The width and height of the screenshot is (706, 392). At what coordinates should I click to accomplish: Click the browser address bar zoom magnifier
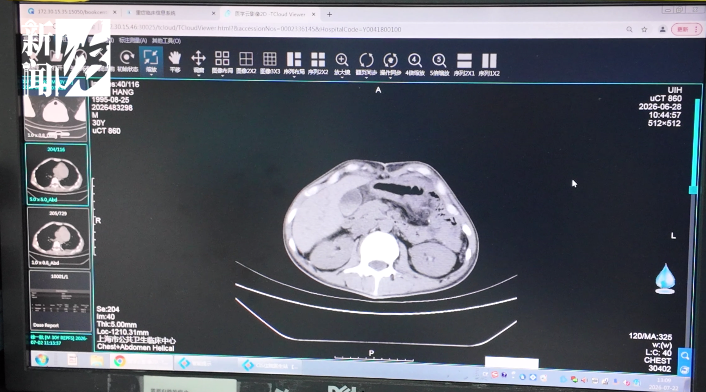click(629, 29)
